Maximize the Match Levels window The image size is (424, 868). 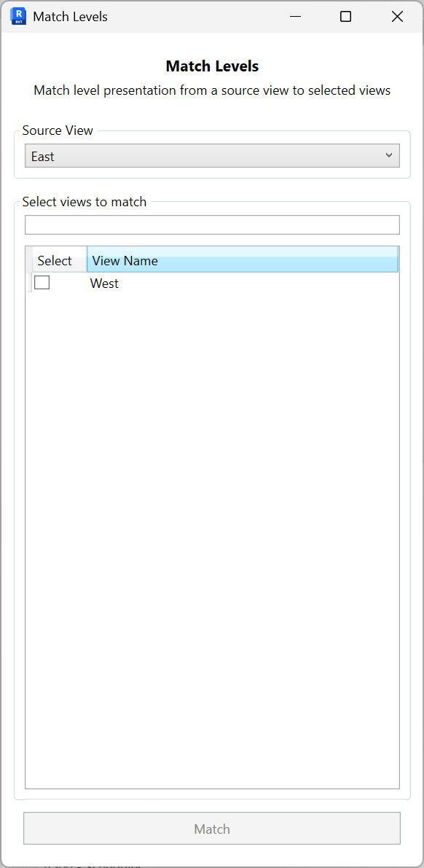point(345,16)
